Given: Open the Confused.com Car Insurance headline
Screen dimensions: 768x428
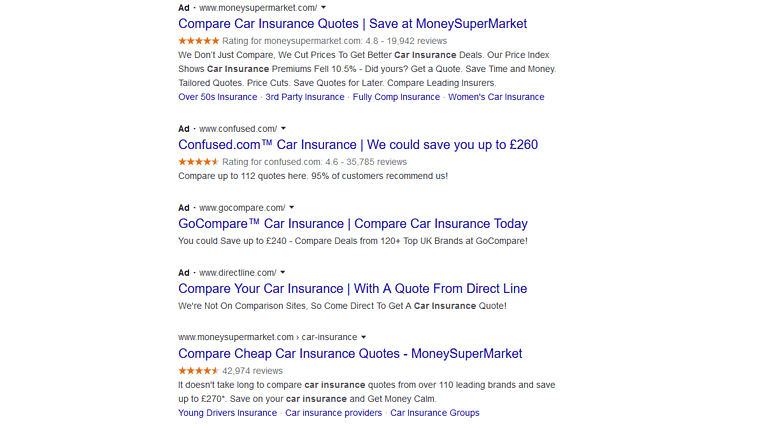Looking at the screenshot, I should point(357,144).
